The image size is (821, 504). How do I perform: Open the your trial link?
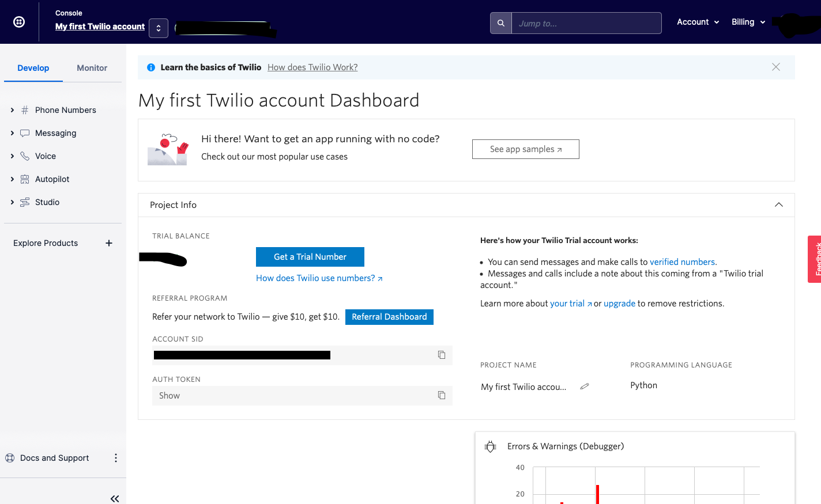[x=571, y=304]
